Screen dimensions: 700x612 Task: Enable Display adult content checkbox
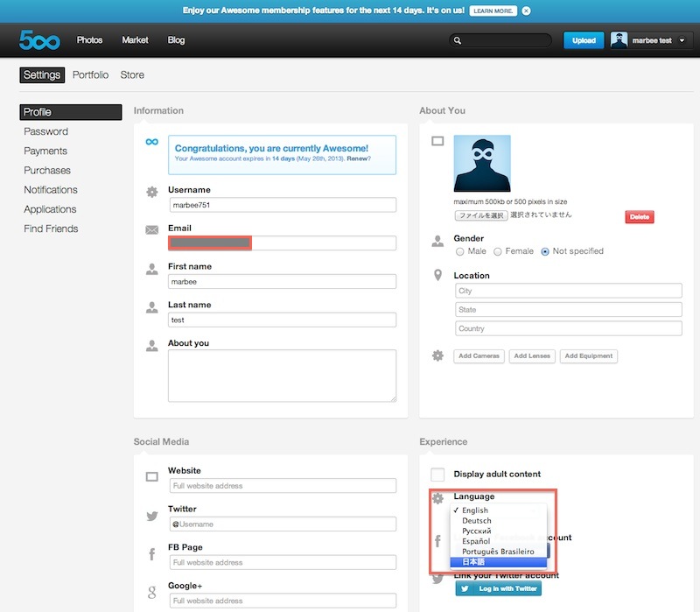437,475
